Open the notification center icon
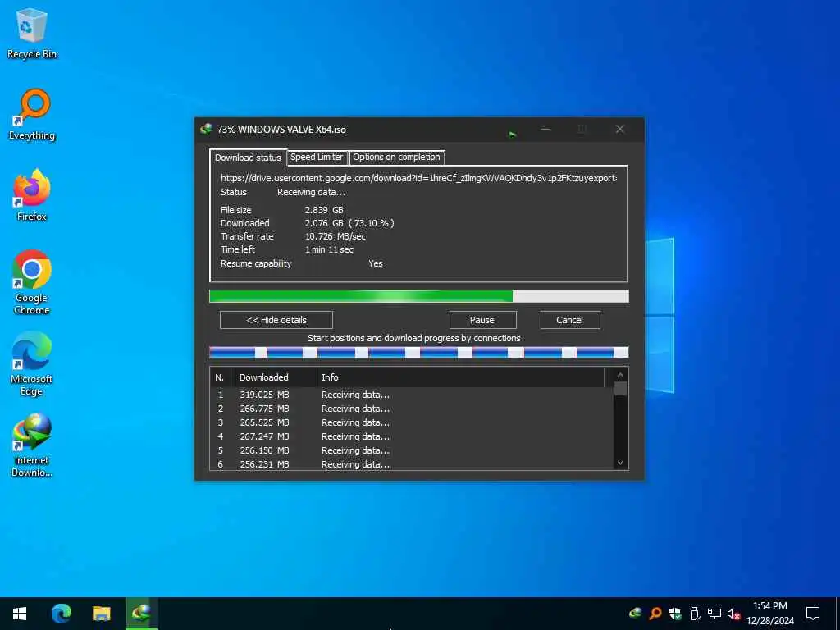840x630 pixels. pyautogui.click(x=813, y=614)
